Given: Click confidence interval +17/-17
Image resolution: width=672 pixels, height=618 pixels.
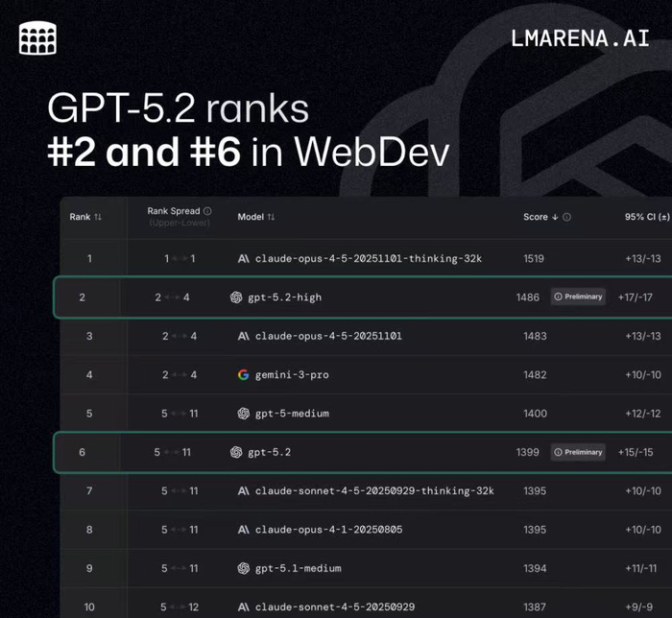Looking at the screenshot, I should coord(636,297).
